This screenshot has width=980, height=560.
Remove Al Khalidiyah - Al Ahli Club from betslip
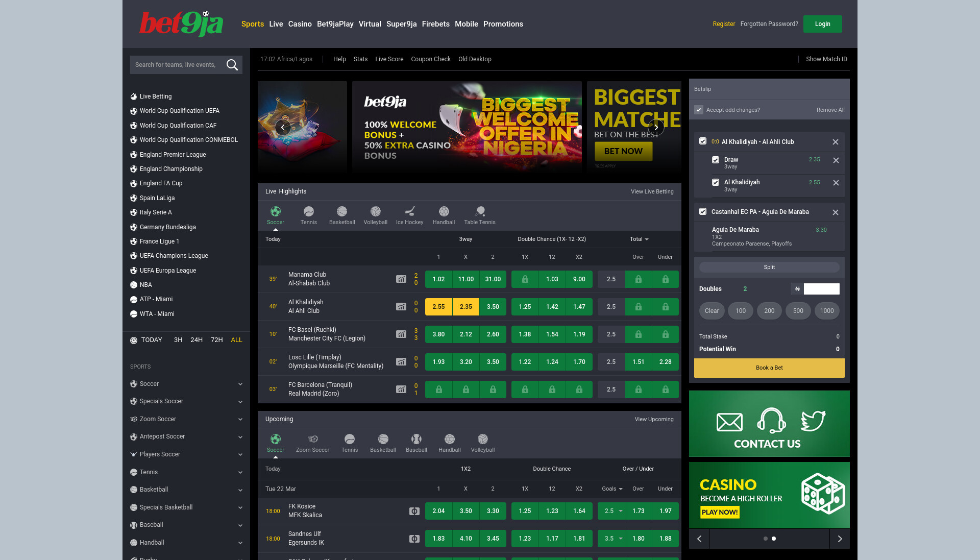pos(836,142)
